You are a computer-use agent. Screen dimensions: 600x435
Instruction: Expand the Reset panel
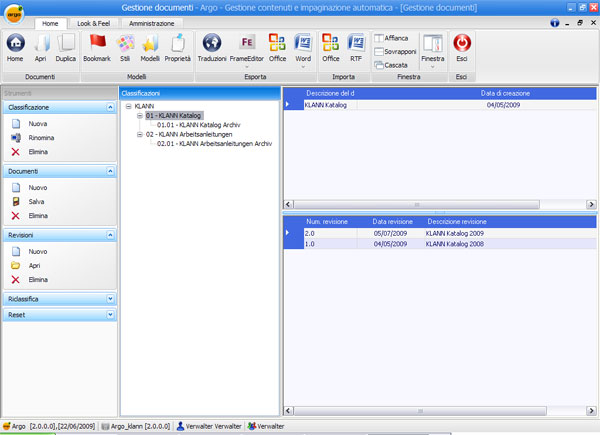point(110,315)
